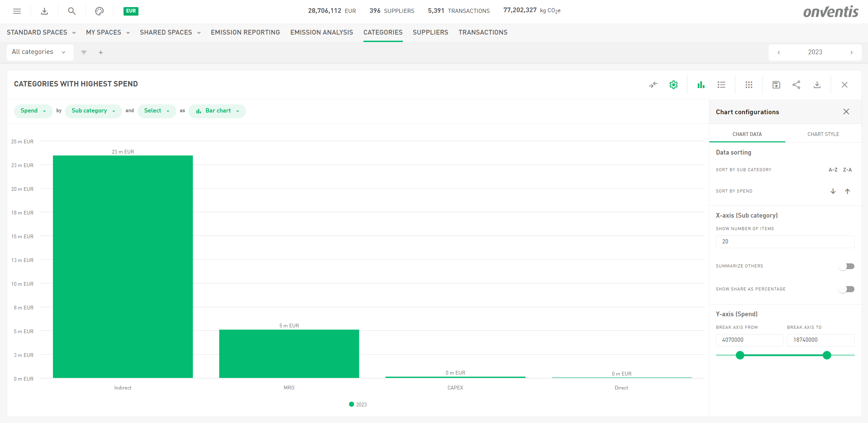Open the grid dots view icon
The width and height of the screenshot is (868, 423).
point(749,85)
